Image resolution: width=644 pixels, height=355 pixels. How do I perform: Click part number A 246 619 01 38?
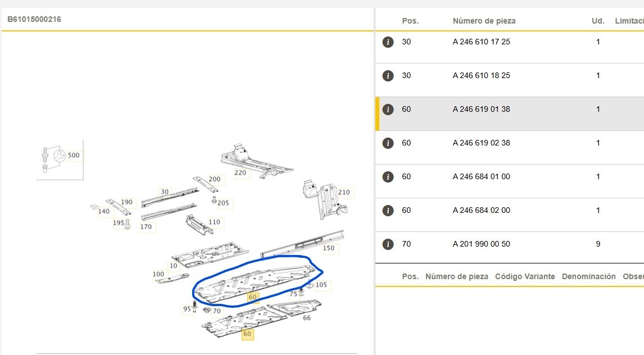pos(481,110)
